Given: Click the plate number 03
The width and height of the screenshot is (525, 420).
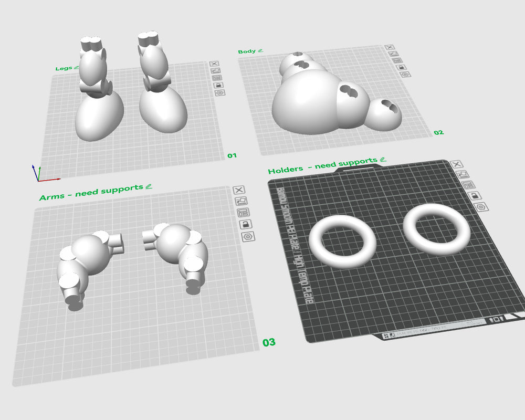Looking at the screenshot, I should pyautogui.click(x=269, y=342).
